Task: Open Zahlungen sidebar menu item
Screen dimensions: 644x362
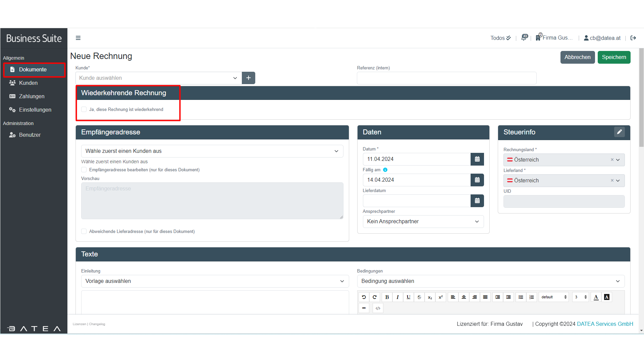Action: [x=32, y=96]
